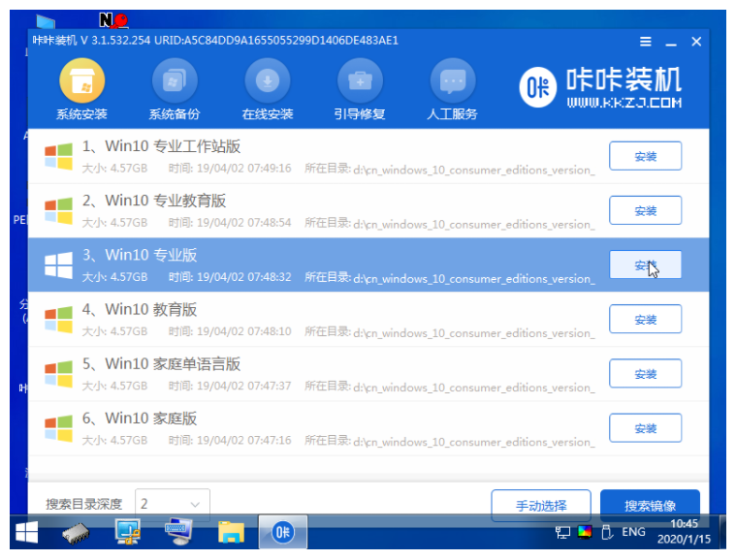Click the 咔咔装机 brand logo
This screenshot has width=736, height=560.
[601, 88]
